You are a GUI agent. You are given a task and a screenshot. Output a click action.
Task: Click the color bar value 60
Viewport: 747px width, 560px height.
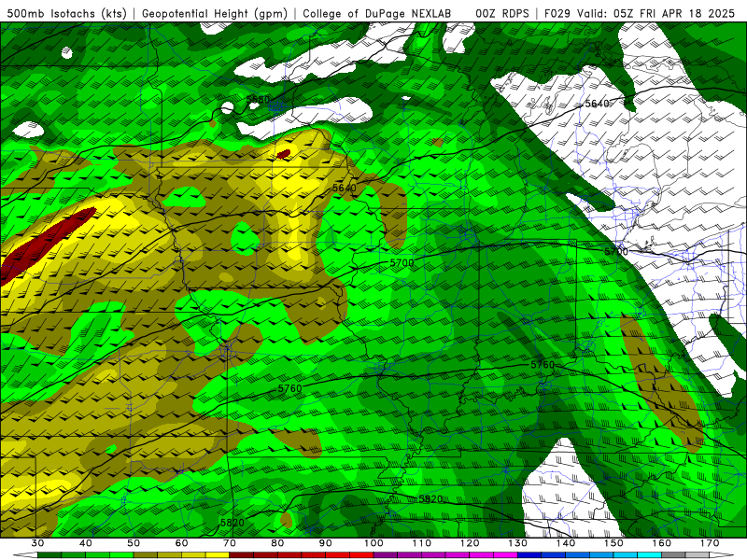[181, 543]
